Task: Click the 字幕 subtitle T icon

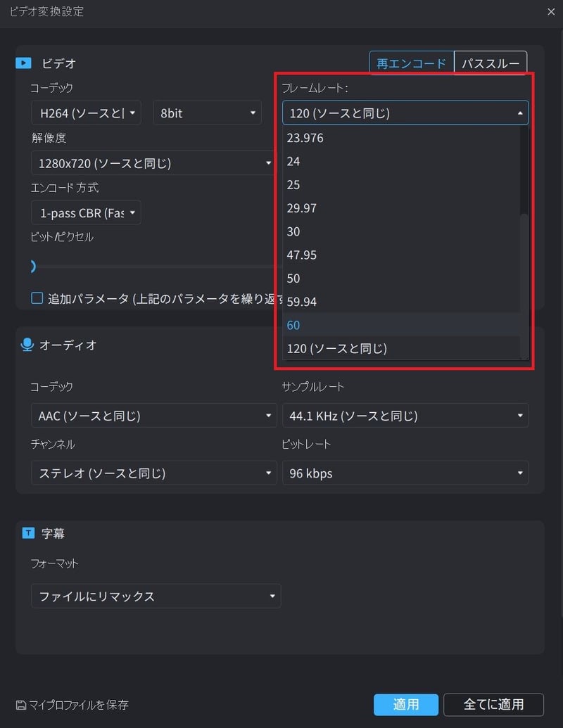Action: click(x=27, y=533)
